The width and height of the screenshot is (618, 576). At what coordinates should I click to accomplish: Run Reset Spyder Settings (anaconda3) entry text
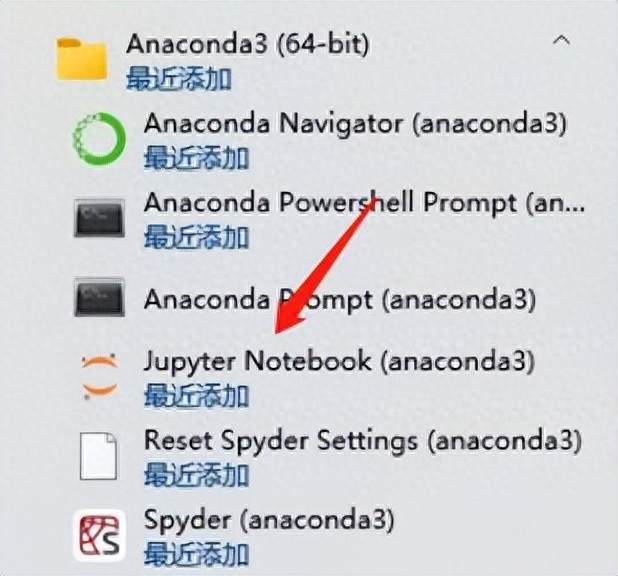tap(363, 440)
